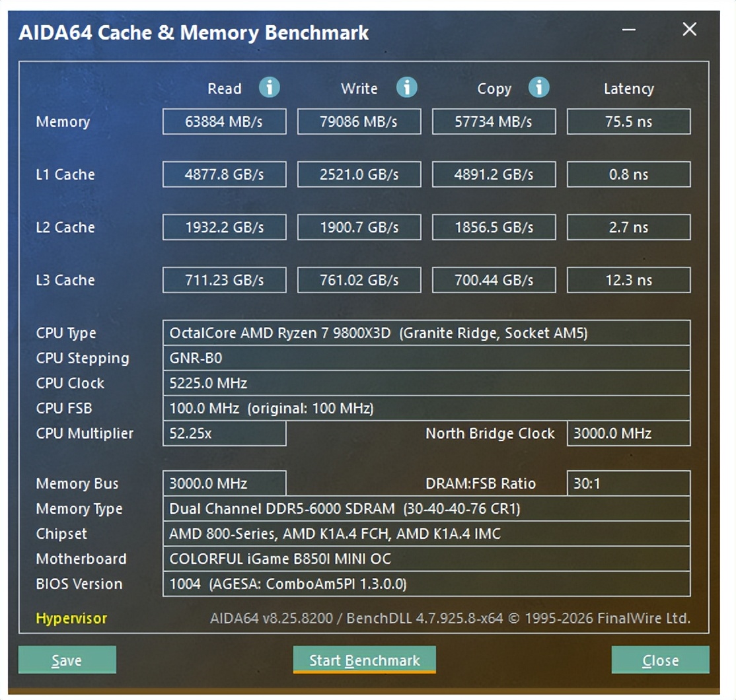
Task: Click Memory Type field DDR5-6000 SDRAM
Action: tap(427, 508)
